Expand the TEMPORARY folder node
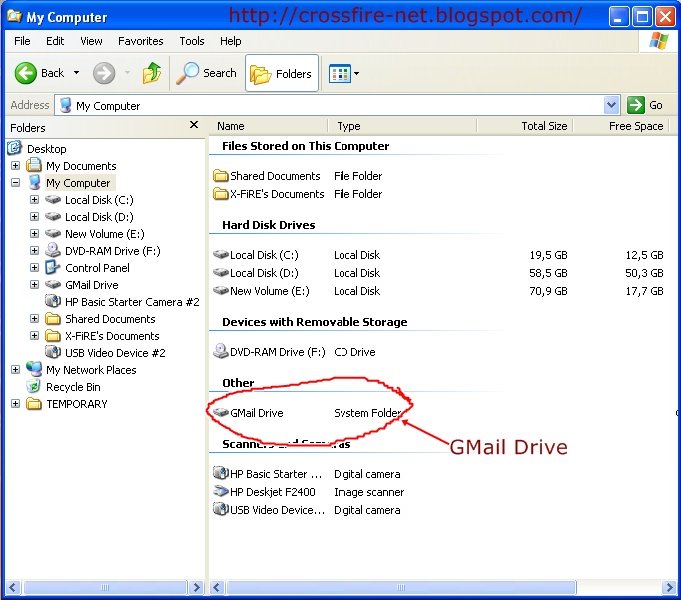Image resolution: width=681 pixels, height=600 pixels. coord(15,404)
